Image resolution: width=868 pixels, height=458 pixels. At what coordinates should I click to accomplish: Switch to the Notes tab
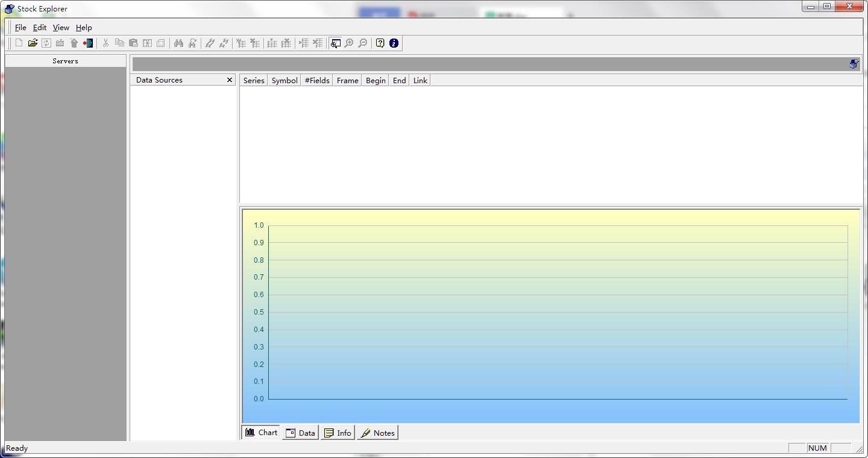pos(377,433)
